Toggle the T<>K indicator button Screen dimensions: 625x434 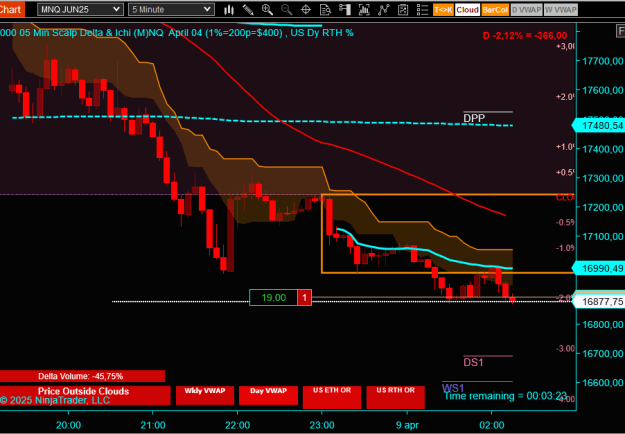tap(443, 10)
